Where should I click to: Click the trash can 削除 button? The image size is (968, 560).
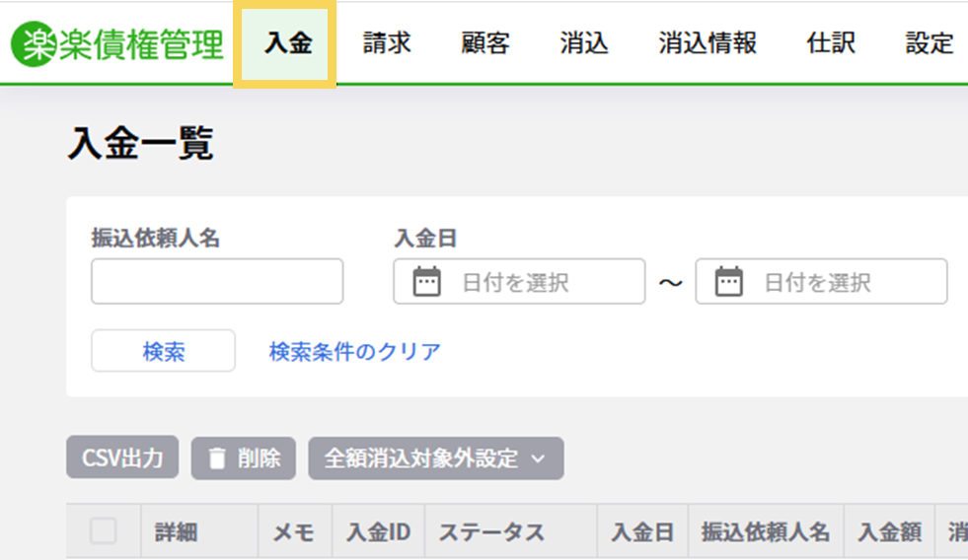(x=244, y=458)
